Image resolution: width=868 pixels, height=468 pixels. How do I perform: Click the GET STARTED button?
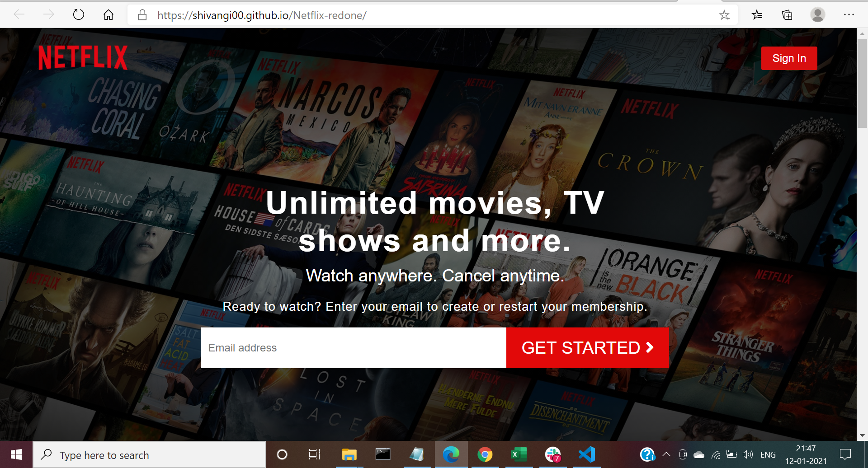pos(587,348)
